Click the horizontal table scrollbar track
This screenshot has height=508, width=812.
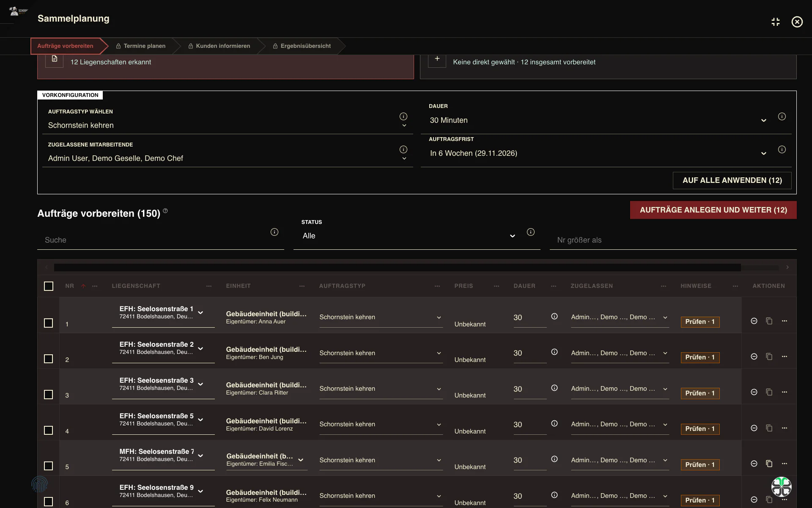coord(417,268)
